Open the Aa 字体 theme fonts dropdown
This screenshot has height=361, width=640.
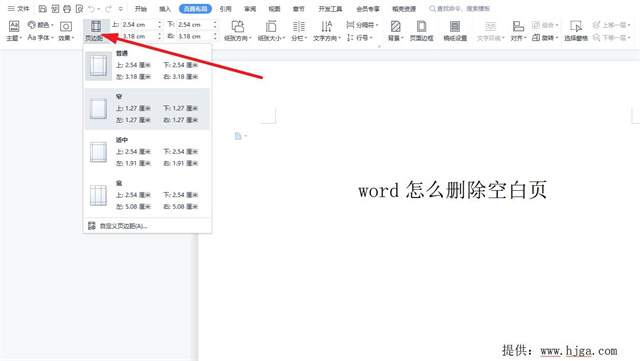point(40,38)
